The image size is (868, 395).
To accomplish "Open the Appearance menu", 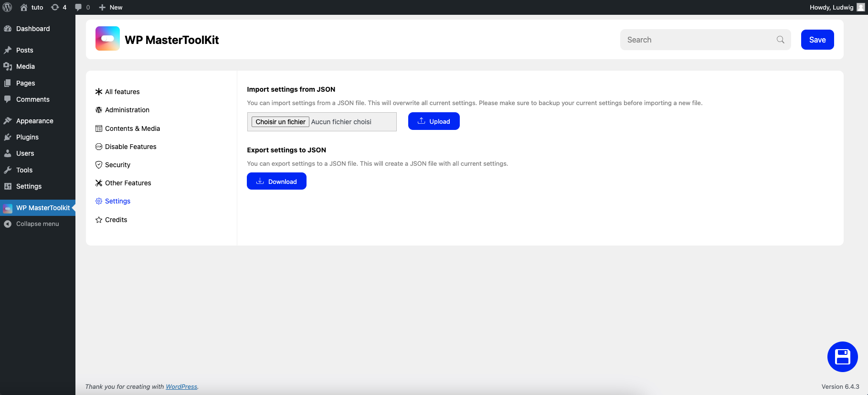I will click(x=38, y=121).
